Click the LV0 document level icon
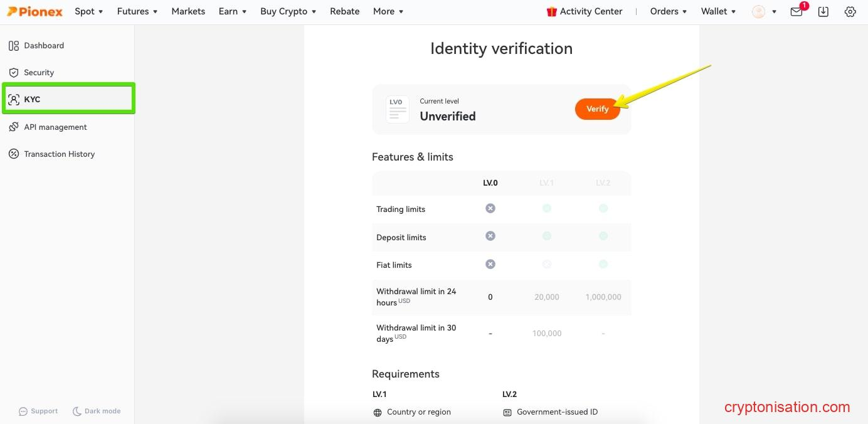868x424 pixels. tap(397, 109)
